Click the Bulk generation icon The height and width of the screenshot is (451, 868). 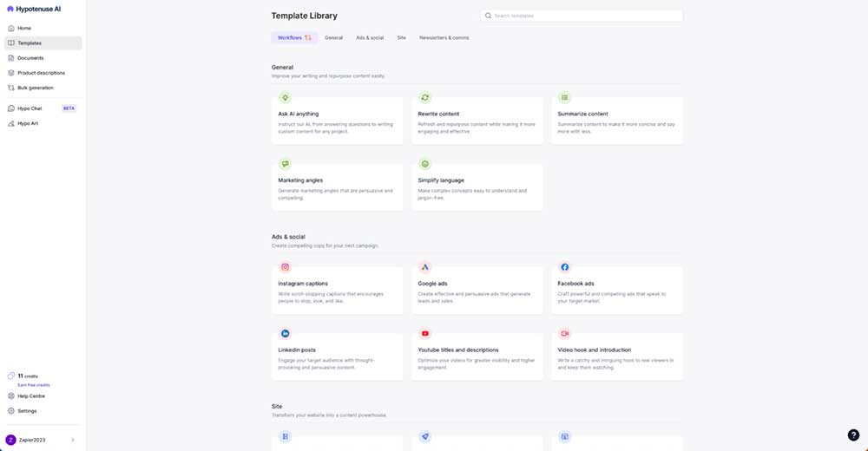[11, 88]
